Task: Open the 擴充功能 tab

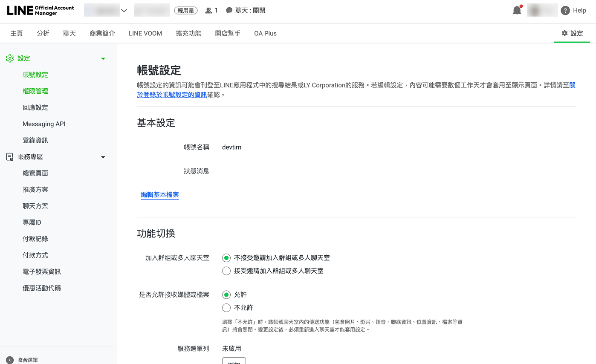Action: click(188, 33)
